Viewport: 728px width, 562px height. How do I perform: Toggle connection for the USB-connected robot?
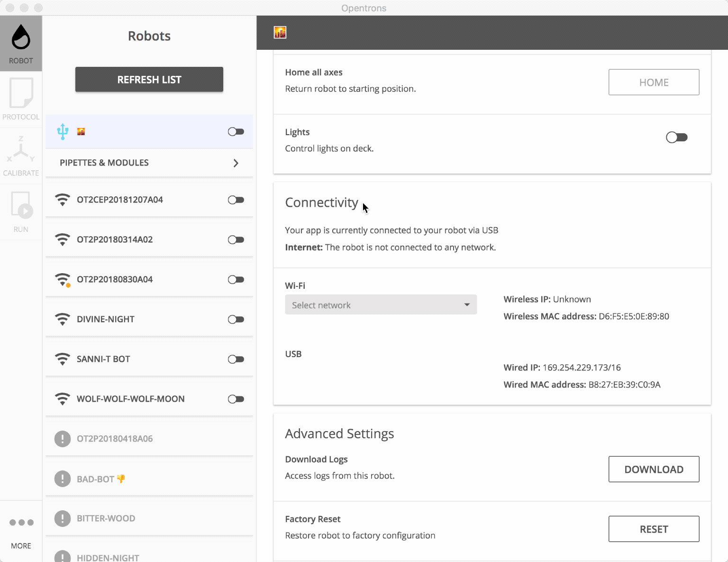[236, 131]
